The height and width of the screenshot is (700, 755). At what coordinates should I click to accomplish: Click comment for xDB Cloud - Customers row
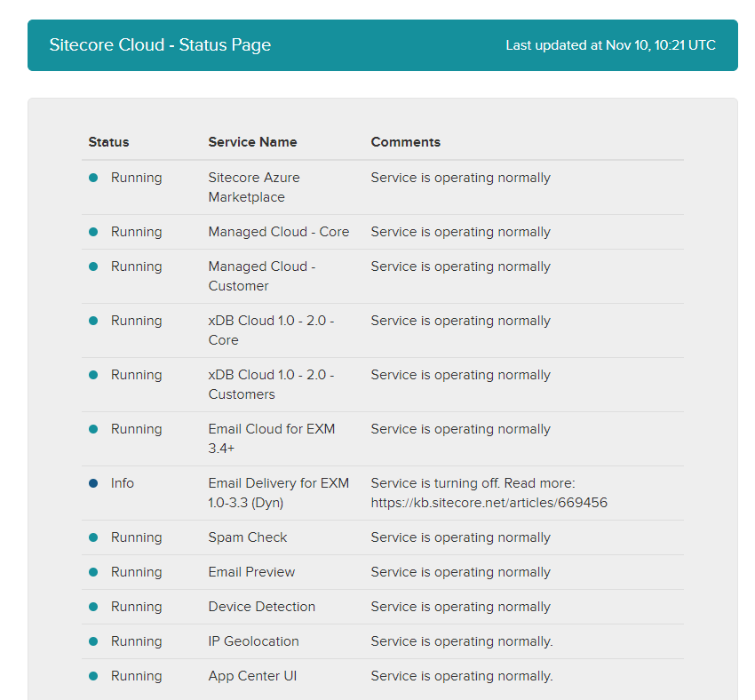click(460, 375)
